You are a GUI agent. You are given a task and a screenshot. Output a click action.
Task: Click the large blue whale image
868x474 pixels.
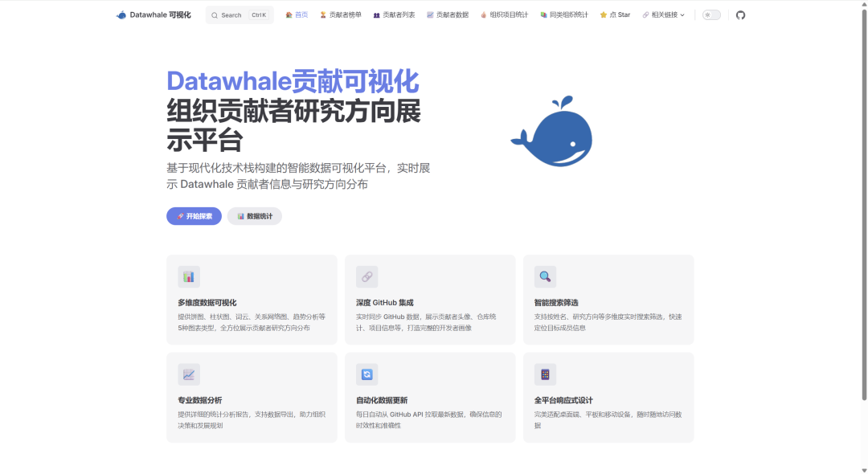pos(552,132)
